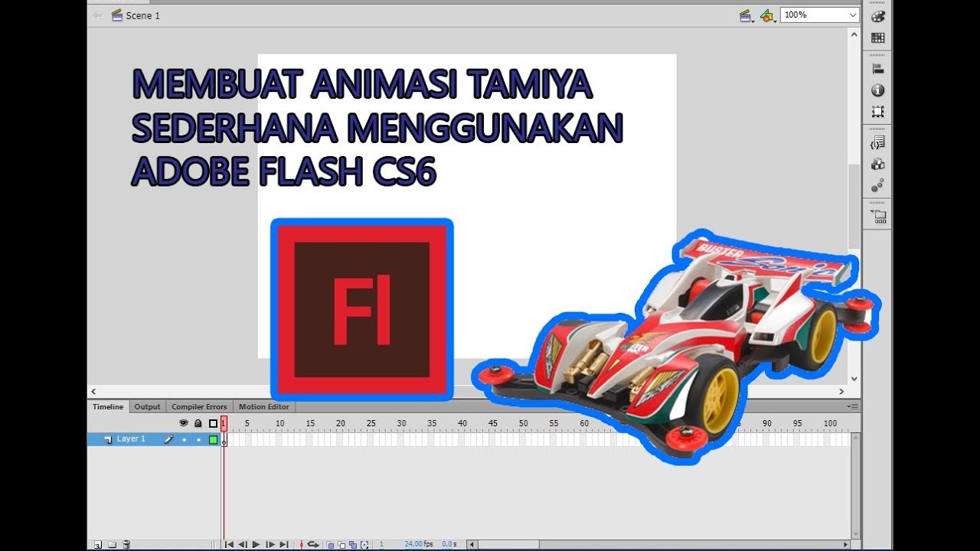The image size is (980, 551).
Task: Toggle Edit Multiple Frames button
Action: 353,545
